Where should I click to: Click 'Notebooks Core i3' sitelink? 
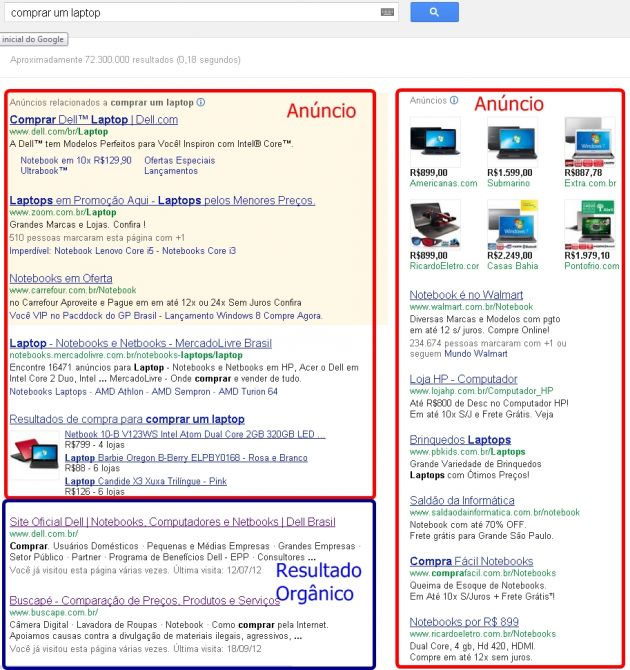tap(199, 251)
